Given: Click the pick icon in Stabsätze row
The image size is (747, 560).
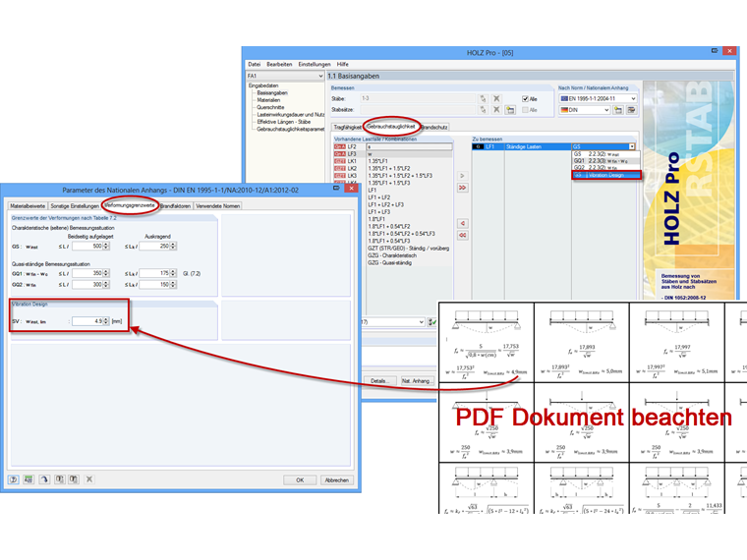Looking at the screenshot, I should pyautogui.click(x=483, y=109).
